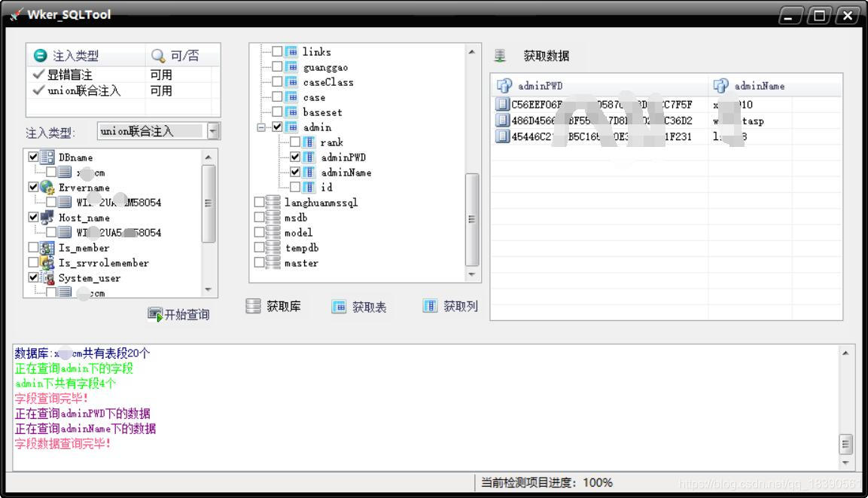Click the System_user icon

pyautogui.click(x=47, y=277)
